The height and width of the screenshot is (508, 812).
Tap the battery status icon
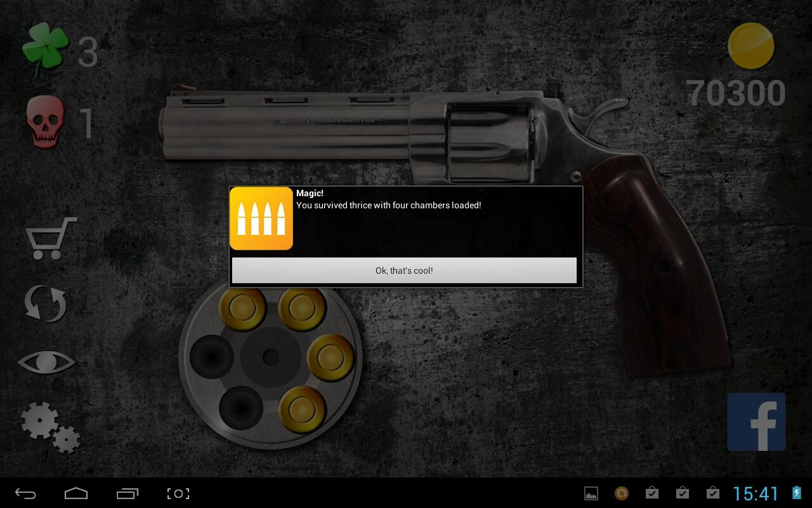(x=797, y=493)
